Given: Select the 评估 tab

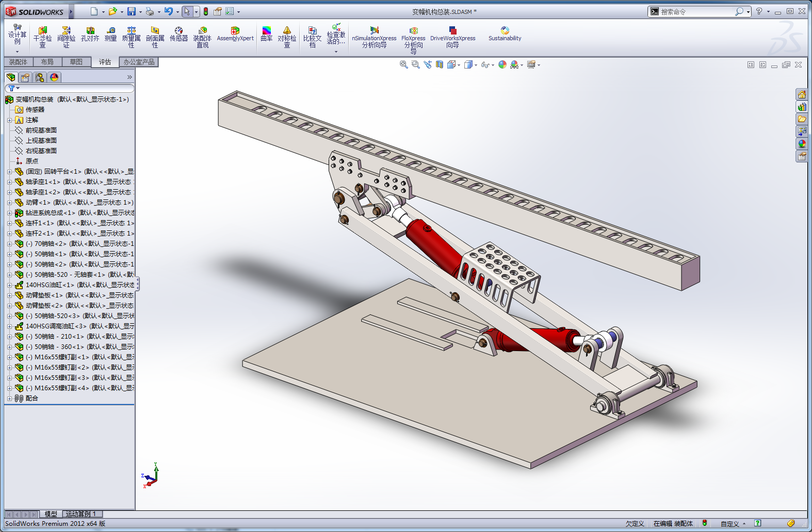Looking at the screenshot, I should pos(105,62).
